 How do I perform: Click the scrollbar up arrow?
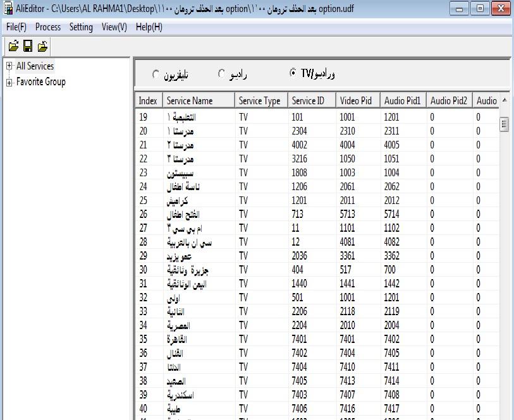504,100
